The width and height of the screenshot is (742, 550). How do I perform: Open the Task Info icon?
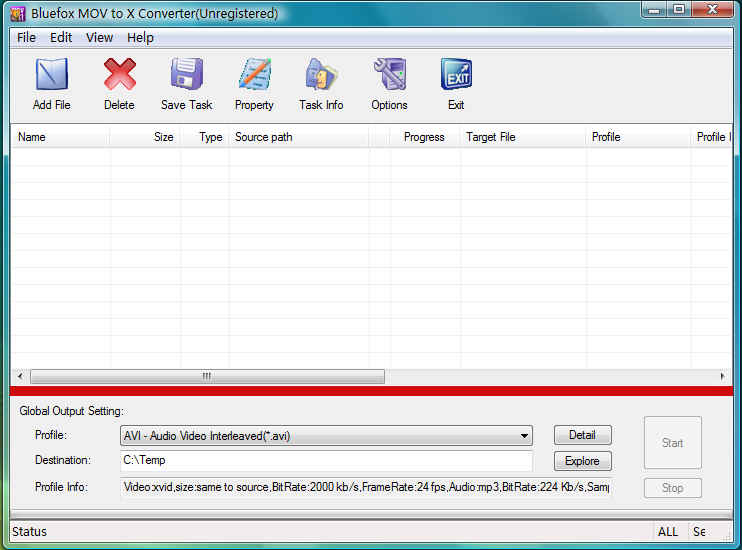[321, 74]
